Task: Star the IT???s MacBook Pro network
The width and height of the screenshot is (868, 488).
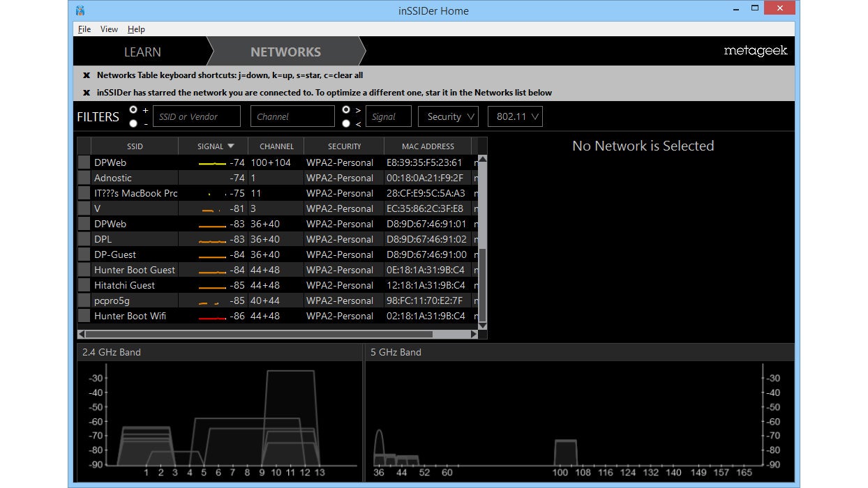Action: coord(84,193)
